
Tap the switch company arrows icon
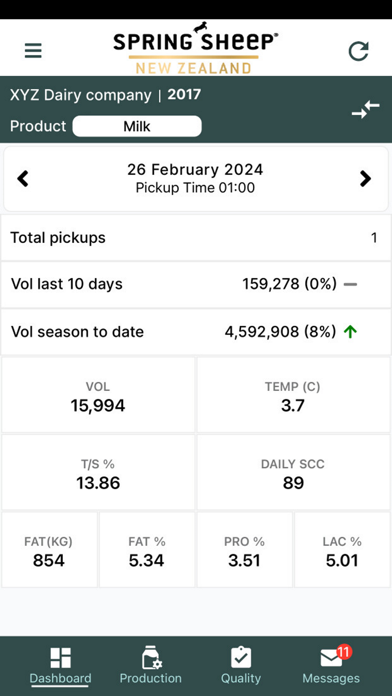(365, 110)
